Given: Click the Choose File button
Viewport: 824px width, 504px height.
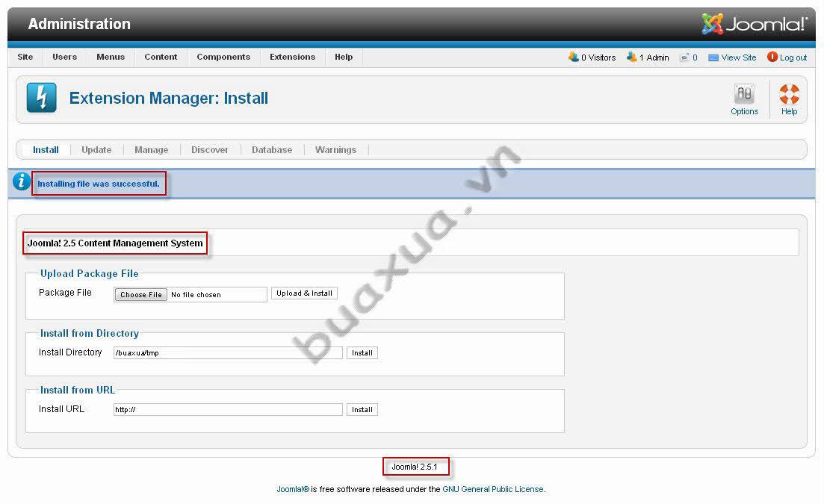Looking at the screenshot, I should [141, 294].
